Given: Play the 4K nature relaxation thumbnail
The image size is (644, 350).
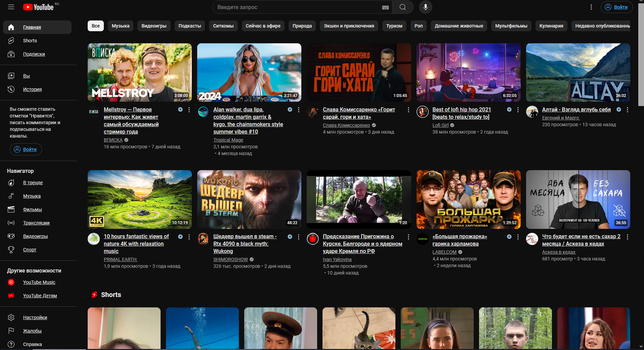Looking at the screenshot, I should click(x=140, y=199).
